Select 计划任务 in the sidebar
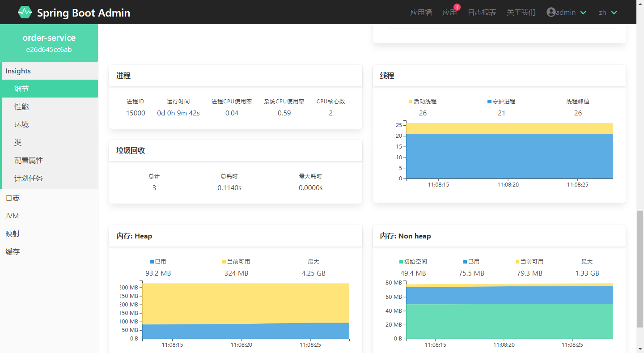 pyautogui.click(x=50, y=178)
